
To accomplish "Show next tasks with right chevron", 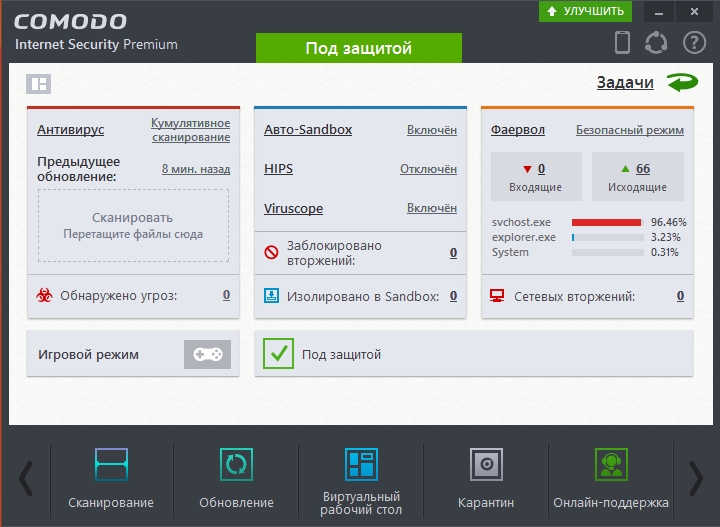I will [x=696, y=479].
